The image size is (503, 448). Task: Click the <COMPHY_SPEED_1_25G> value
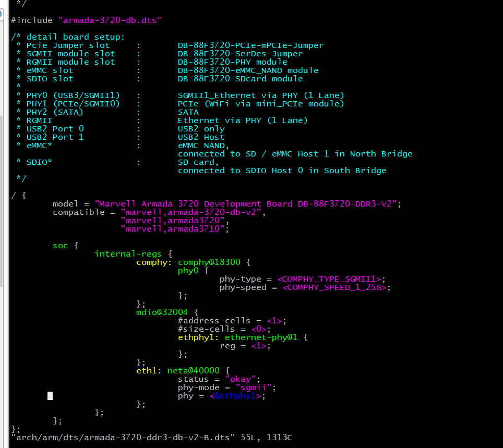(334, 287)
